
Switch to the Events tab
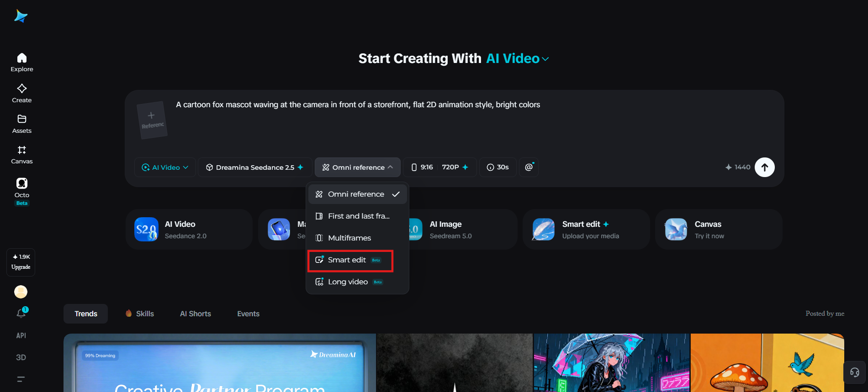click(x=249, y=314)
